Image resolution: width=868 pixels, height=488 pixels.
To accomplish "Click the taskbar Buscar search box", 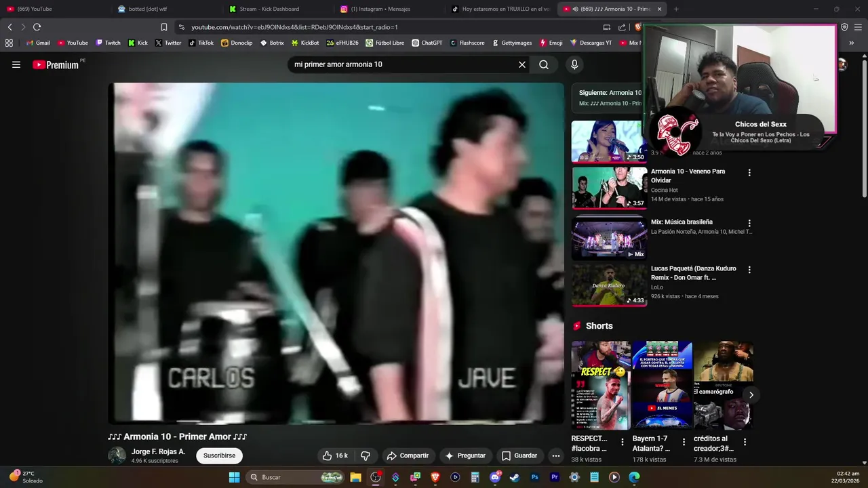I will coord(295,477).
